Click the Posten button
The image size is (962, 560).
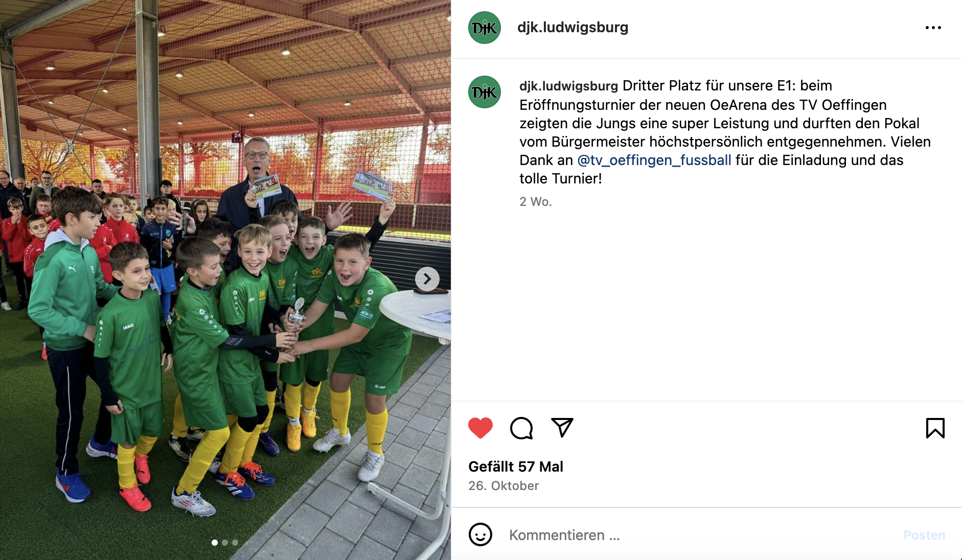(924, 535)
